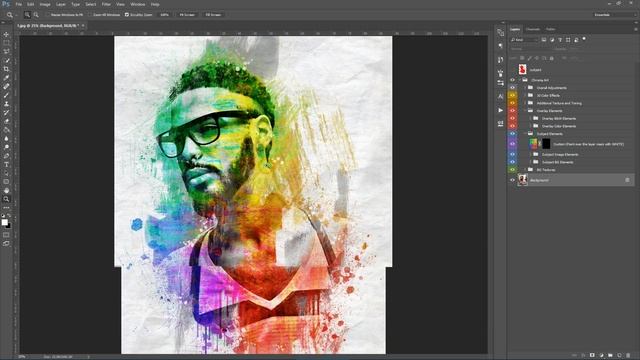Select the Blur tool
Image resolution: width=640 pixels, height=360 pixels.
tap(6, 138)
